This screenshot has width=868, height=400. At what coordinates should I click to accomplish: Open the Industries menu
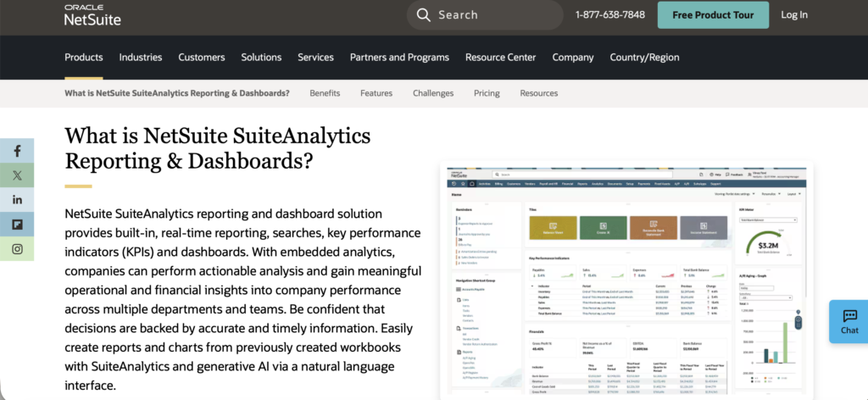point(141,57)
